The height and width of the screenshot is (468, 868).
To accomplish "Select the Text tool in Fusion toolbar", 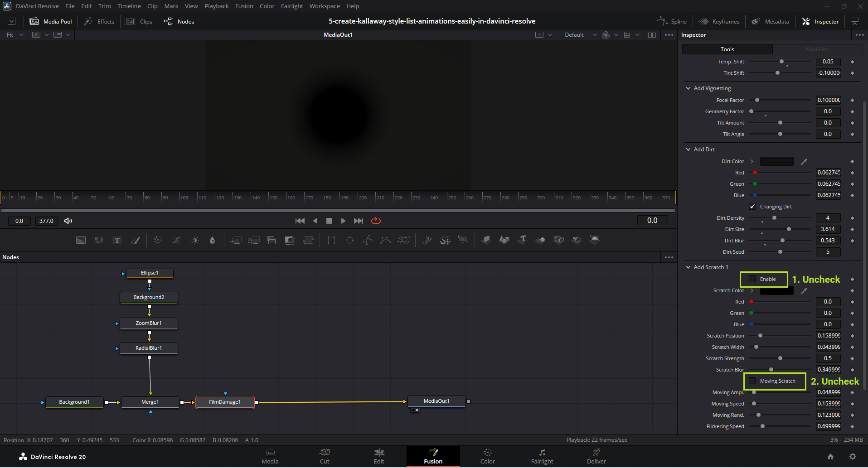I will tap(117, 240).
